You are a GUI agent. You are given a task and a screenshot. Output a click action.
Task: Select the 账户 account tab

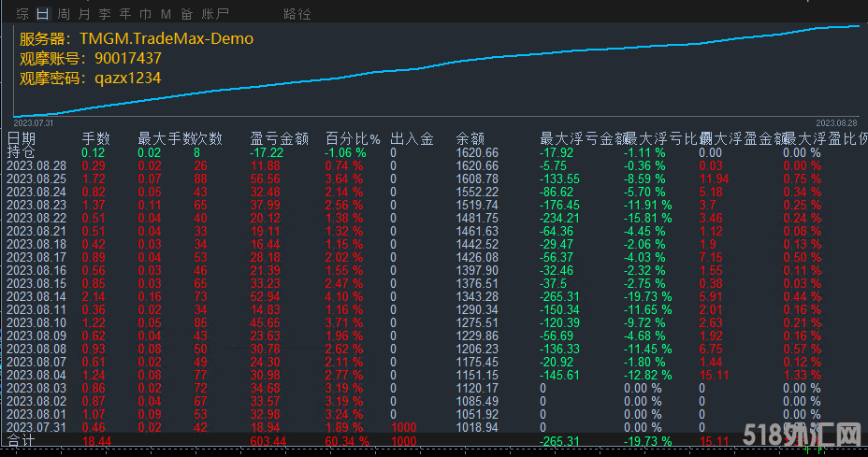coord(215,14)
